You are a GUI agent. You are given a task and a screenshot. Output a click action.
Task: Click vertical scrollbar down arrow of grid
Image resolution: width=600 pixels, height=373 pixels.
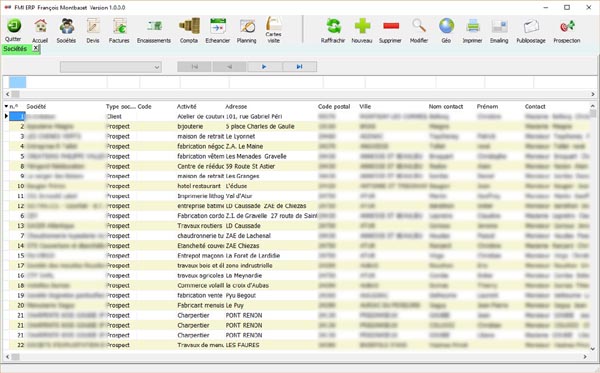pos(593,349)
